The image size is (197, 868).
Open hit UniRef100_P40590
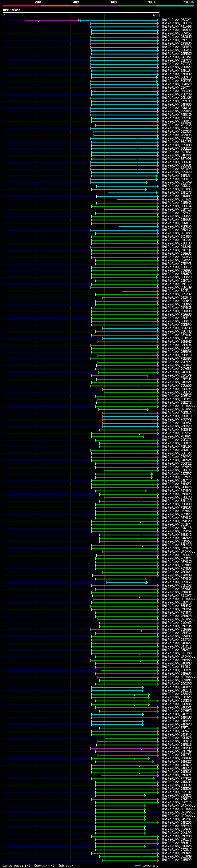(177, 30)
